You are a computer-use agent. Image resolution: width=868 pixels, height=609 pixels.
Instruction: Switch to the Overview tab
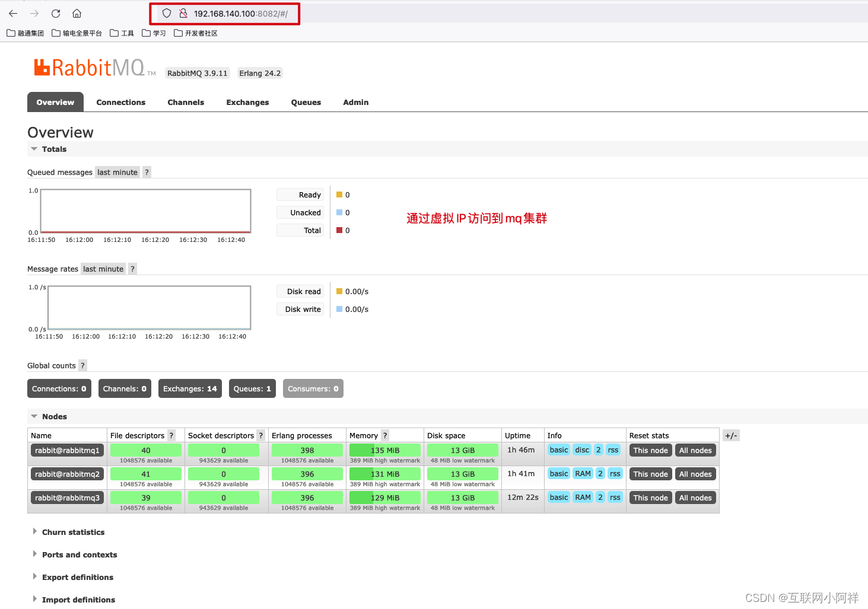[55, 102]
